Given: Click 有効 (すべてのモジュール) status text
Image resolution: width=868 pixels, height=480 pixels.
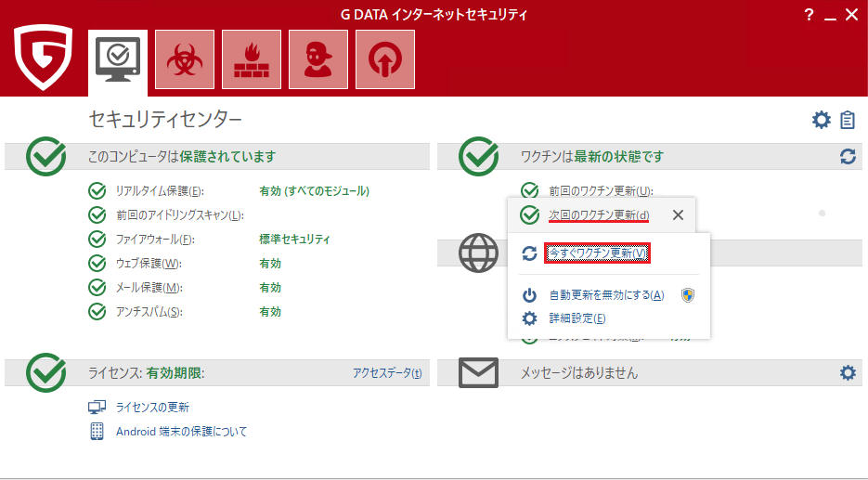Looking at the screenshot, I should (x=314, y=191).
